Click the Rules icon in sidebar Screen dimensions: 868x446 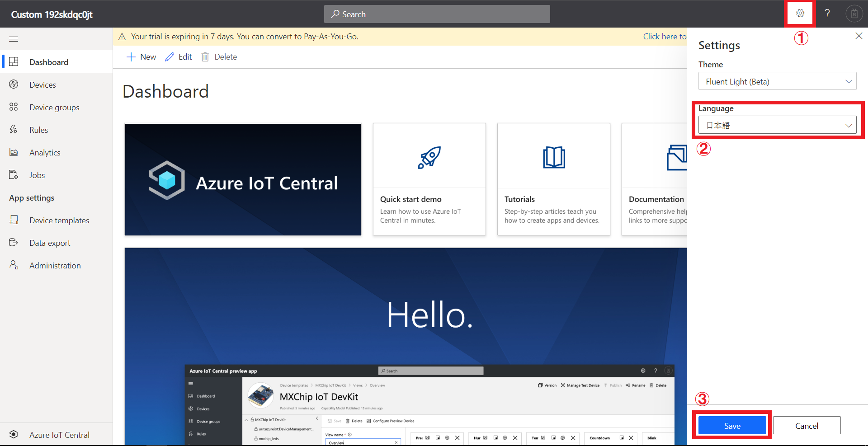click(x=14, y=130)
